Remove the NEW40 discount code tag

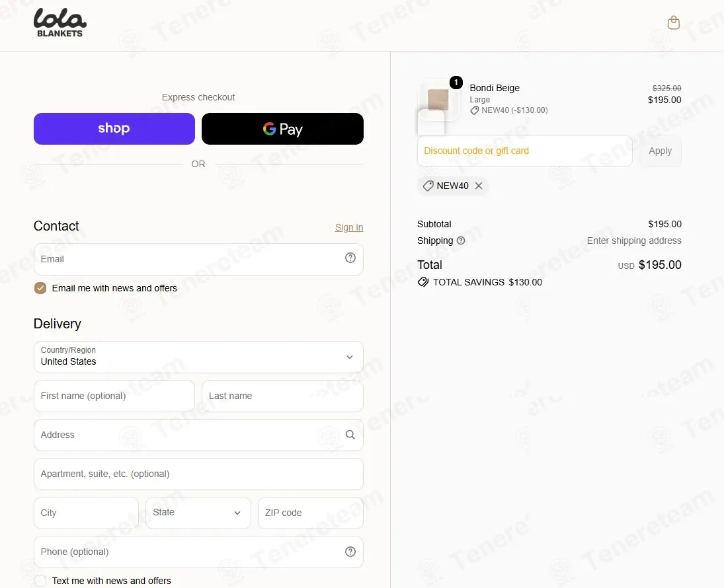pos(479,186)
